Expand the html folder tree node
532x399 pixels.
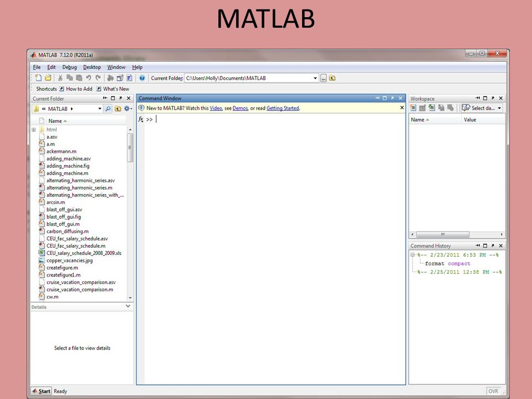[x=34, y=130]
